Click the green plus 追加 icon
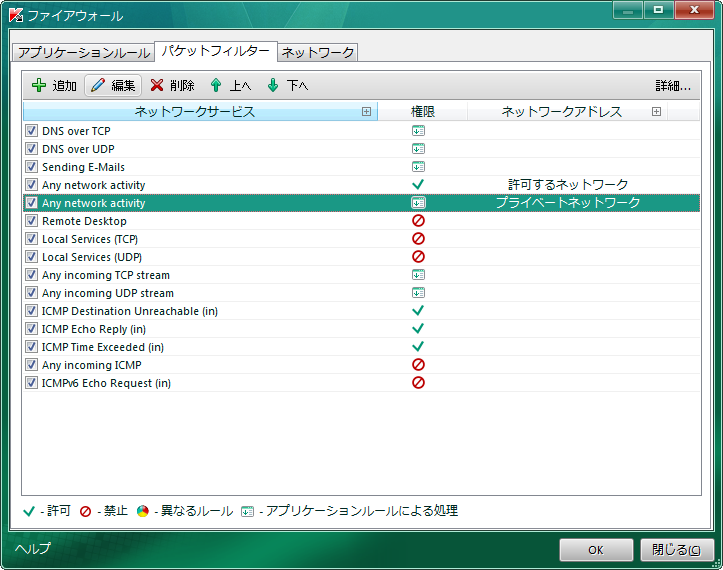This screenshot has width=723, height=570. coord(39,86)
